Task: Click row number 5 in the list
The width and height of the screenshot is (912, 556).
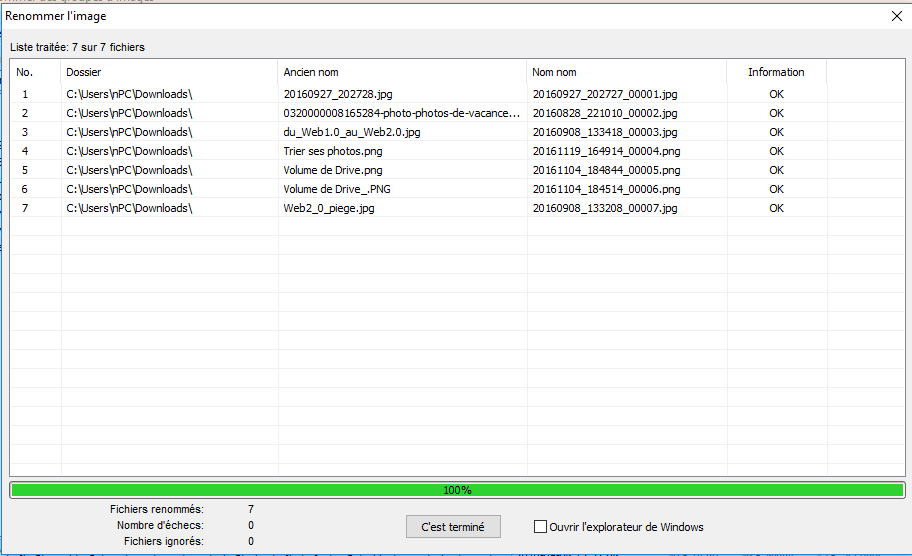Action: (25, 170)
